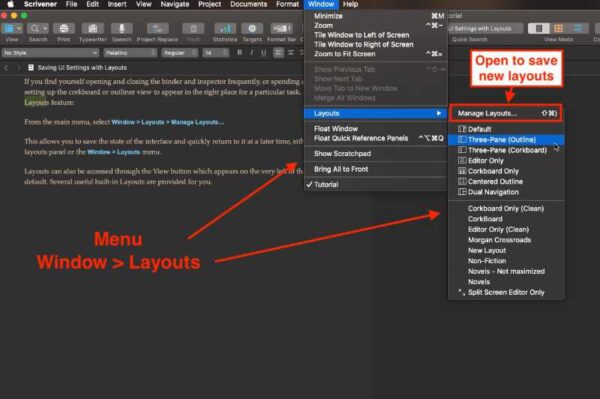Viewport: 600px width, 399px height.
Task: Toggle bold formatting
Action: click(240, 53)
